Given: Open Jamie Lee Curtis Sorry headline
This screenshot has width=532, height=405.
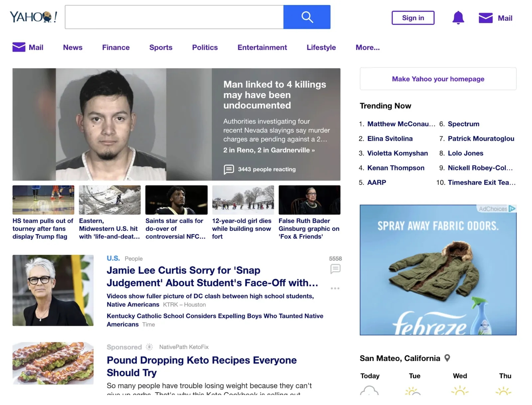Looking at the screenshot, I should [x=212, y=276].
